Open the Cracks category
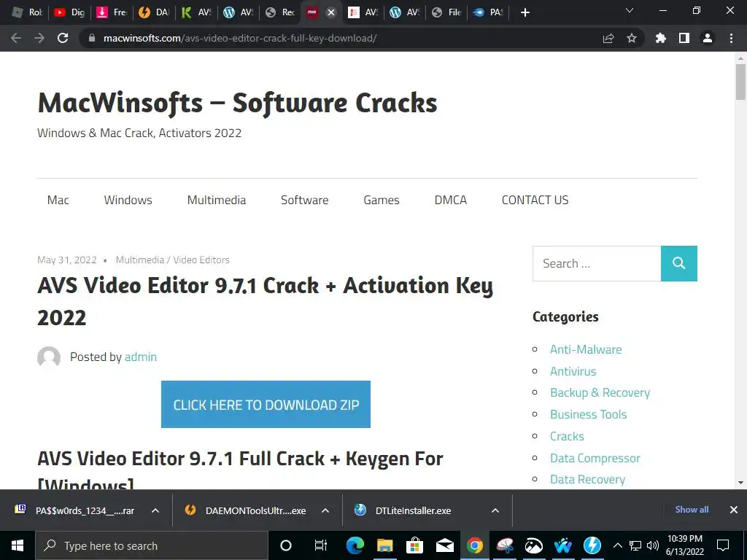This screenshot has width=747, height=560. [567, 436]
